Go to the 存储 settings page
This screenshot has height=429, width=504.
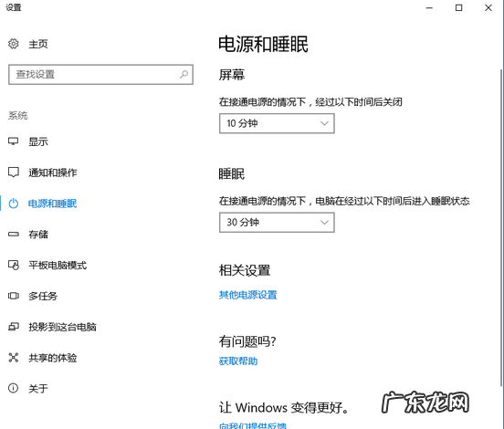pos(38,235)
